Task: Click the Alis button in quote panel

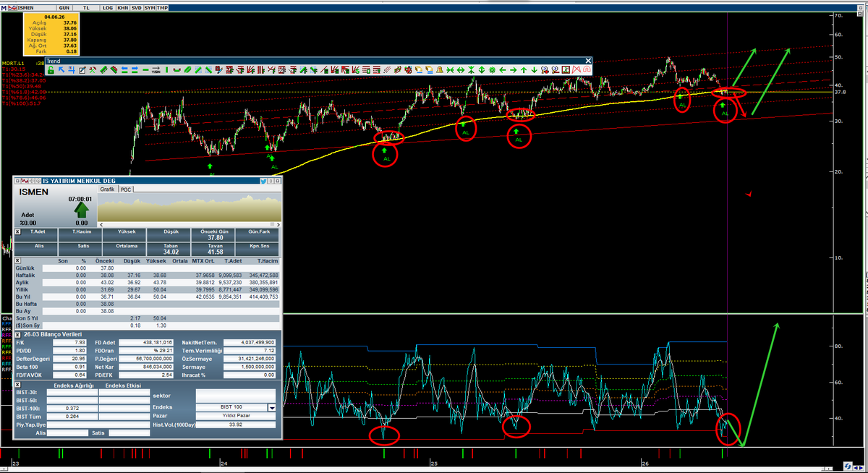Action: coord(36,249)
